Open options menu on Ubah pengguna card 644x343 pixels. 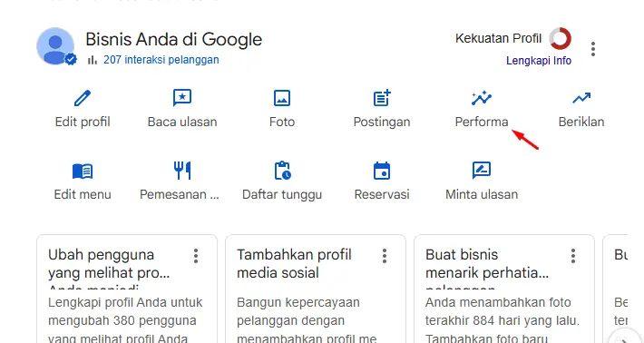pos(196,256)
